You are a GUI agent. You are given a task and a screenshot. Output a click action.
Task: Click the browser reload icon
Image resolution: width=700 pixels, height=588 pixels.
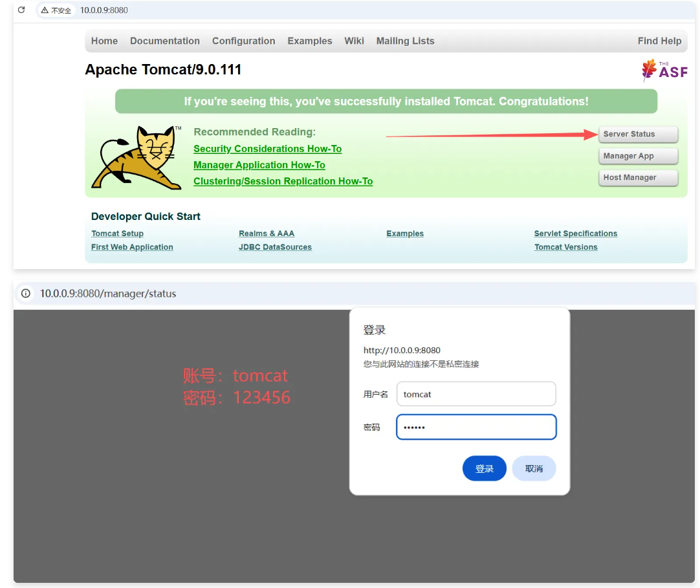coord(21,10)
